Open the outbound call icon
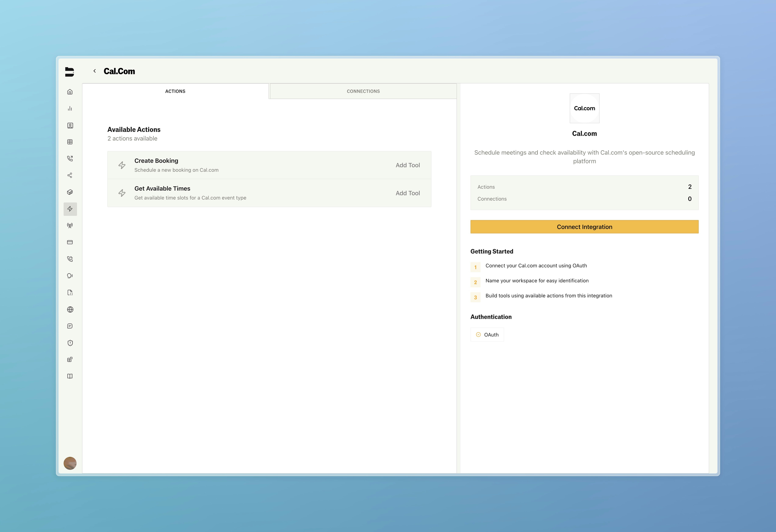776x532 pixels. click(70, 159)
